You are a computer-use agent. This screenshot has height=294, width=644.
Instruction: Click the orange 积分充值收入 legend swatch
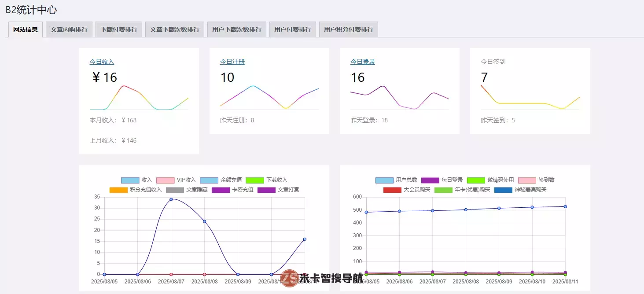coord(118,190)
